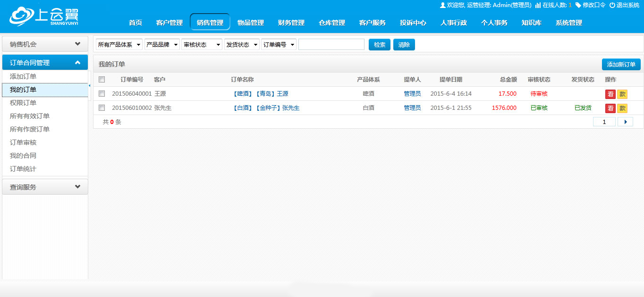Screen dimensions: 644x297
Task: Click the 上云翼 logo
Action: [x=44, y=16]
